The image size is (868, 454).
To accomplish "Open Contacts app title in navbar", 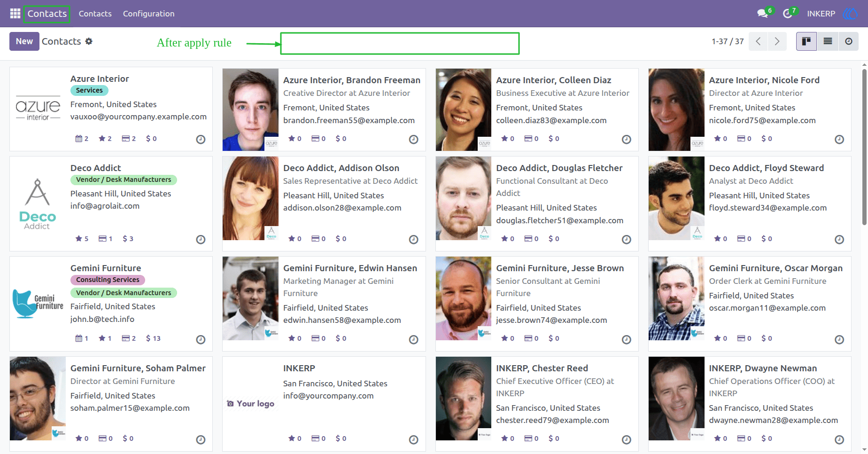I will [x=47, y=14].
